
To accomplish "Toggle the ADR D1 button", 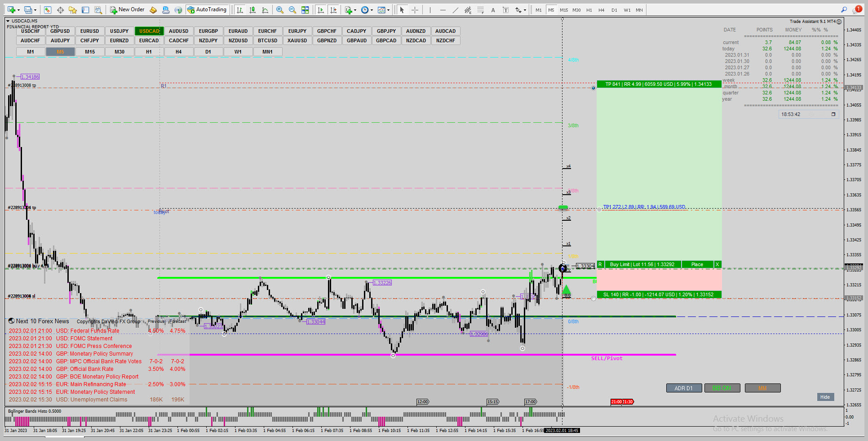I will coord(684,388).
